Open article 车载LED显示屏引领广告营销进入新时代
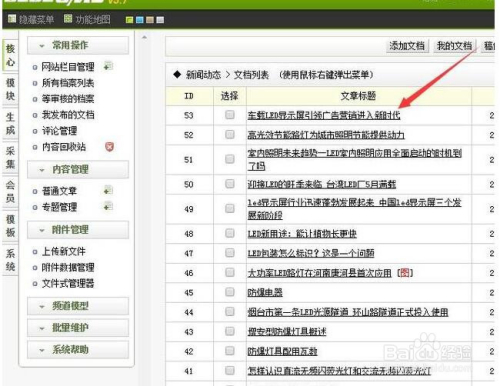Image resolution: width=500 pixels, height=386 pixels. [x=324, y=115]
